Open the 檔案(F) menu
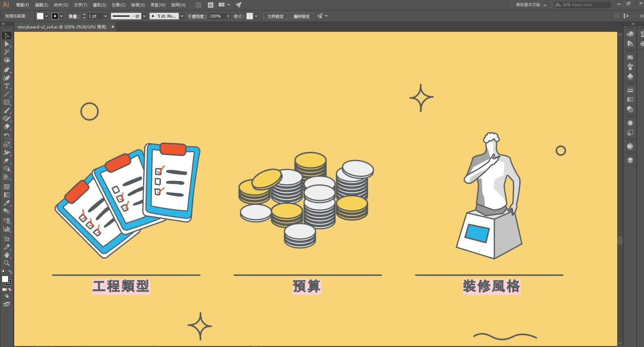Screen dimensions: 644x347 22,5
